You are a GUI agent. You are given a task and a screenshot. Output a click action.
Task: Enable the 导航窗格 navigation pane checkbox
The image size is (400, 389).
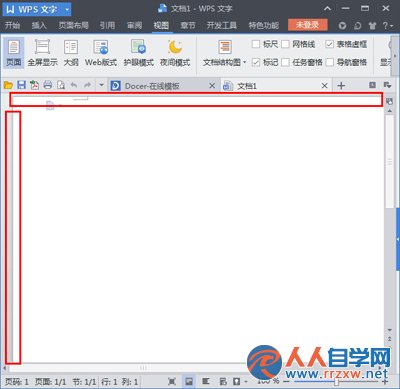[x=329, y=62]
